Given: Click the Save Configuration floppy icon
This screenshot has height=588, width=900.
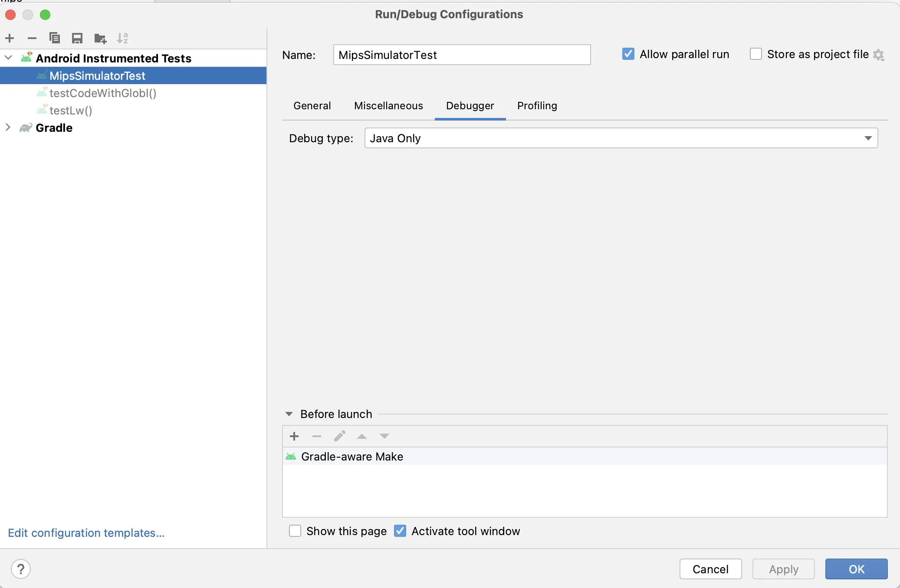Looking at the screenshot, I should (x=77, y=38).
